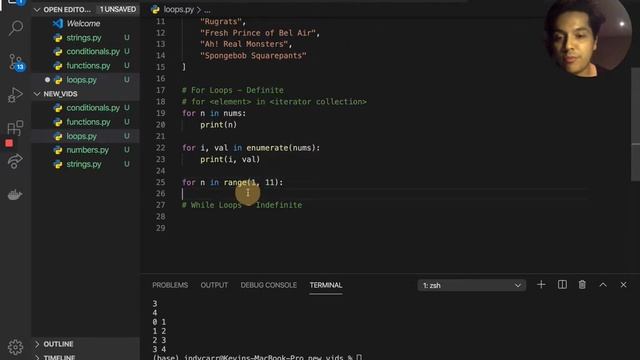Open the Extensions view
This screenshot has width=640, height=360.
point(16,128)
